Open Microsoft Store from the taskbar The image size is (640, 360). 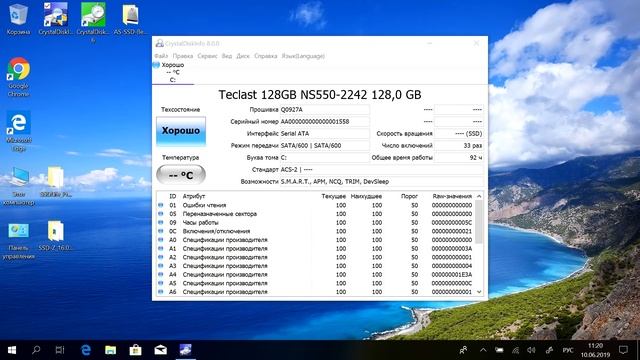click(x=136, y=350)
